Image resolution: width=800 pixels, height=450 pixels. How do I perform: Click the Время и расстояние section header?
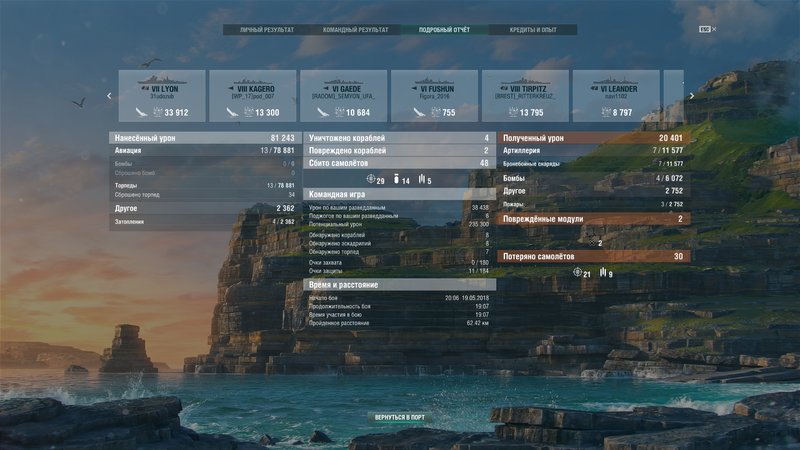[x=398, y=285]
